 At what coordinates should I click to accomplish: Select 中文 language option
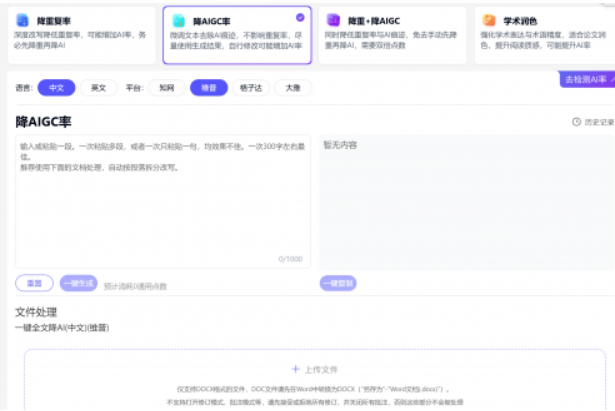pos(55,87)
